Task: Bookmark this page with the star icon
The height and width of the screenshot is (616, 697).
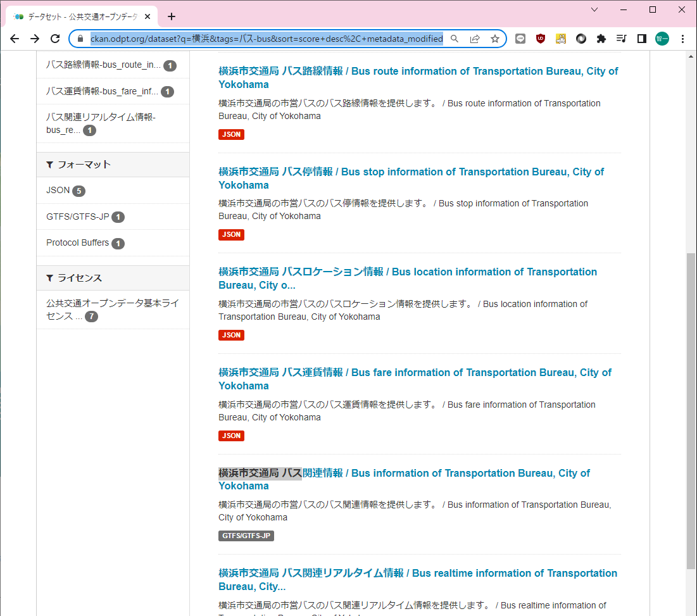Action: (495, 39)
